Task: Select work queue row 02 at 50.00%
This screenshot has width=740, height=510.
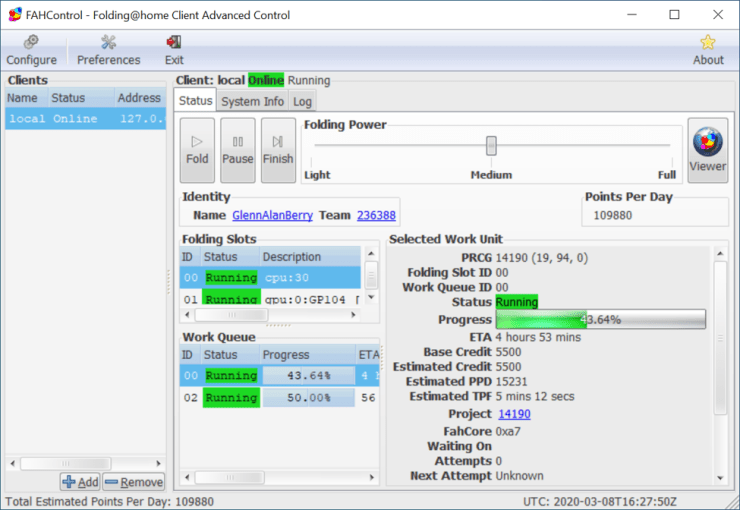Action: pyautogui.click(x=279, y=398)
